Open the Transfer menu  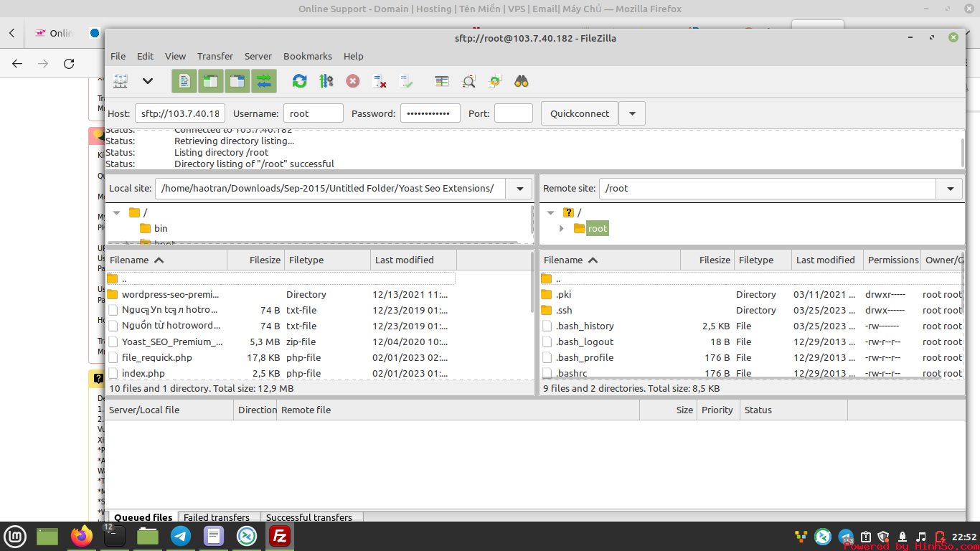[215, 56]
